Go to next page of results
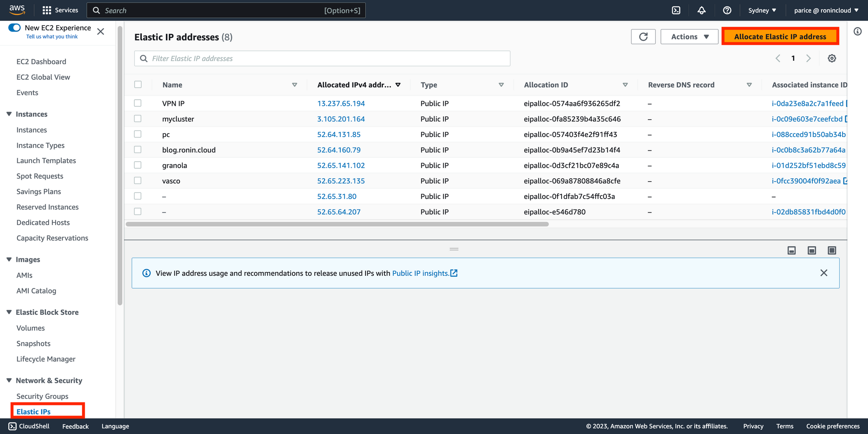Viewport: 868px width, 434px height. [809, 59]
